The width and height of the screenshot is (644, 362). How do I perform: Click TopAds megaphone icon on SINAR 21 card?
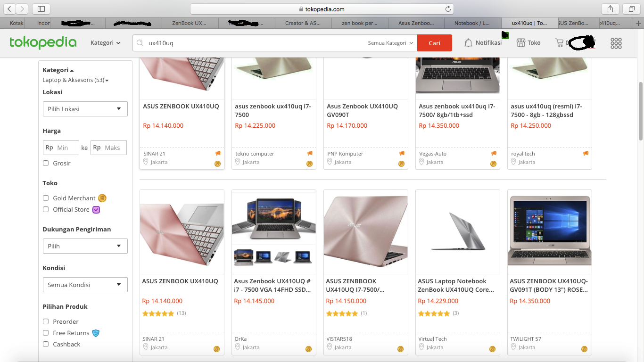[218, 153]
